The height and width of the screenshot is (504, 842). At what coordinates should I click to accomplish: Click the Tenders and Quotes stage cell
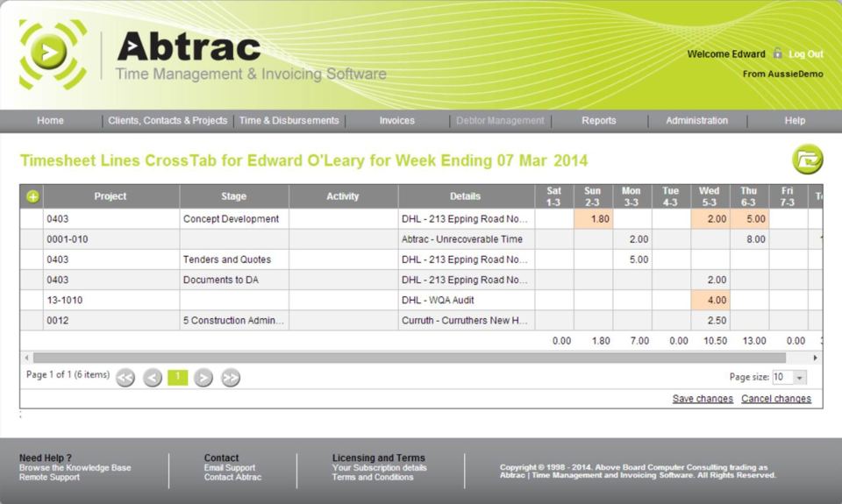(x=234, y=259)
